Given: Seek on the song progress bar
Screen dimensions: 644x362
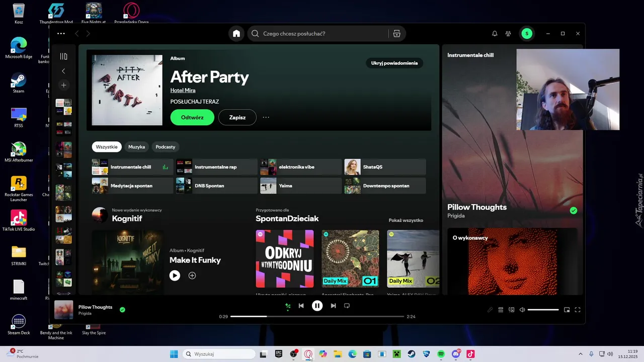Looking at the screenshot, I should click(x=317, y=316).
